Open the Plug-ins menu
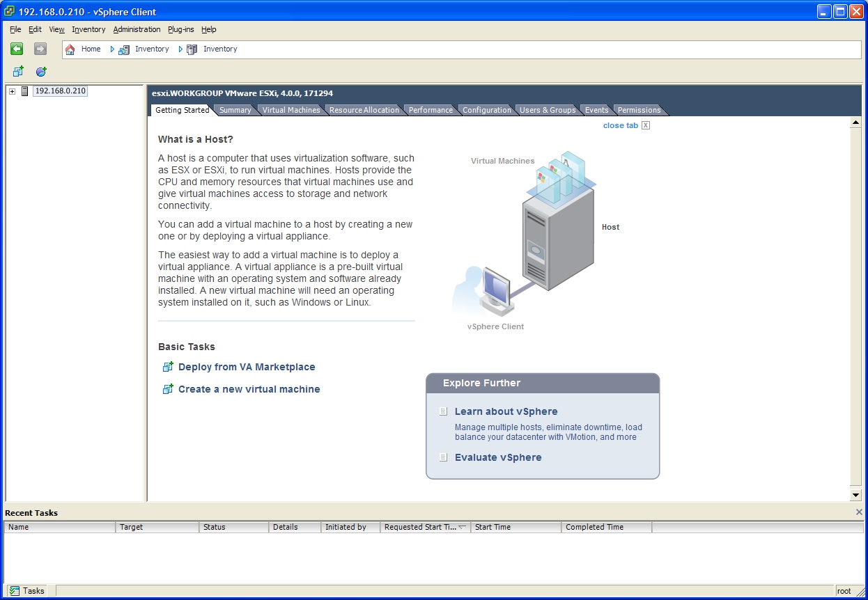This screenshot has height=600, width=868. point(181,29)
